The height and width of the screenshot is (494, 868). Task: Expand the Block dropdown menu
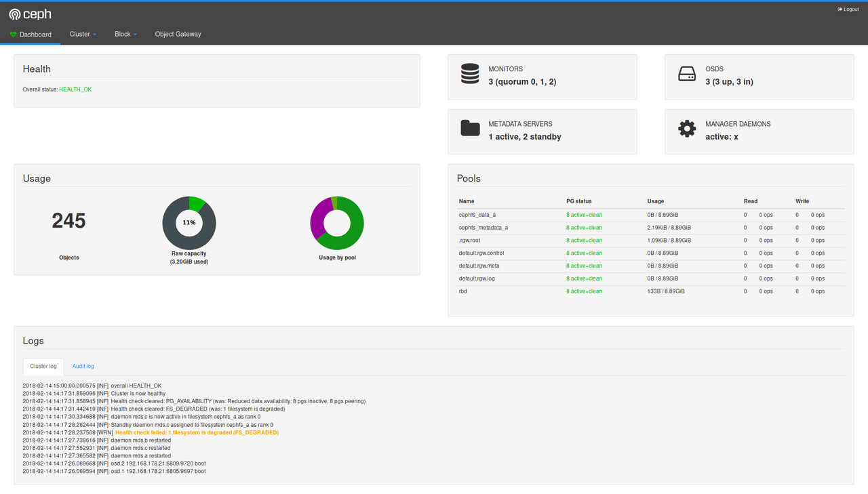(125, 34)
